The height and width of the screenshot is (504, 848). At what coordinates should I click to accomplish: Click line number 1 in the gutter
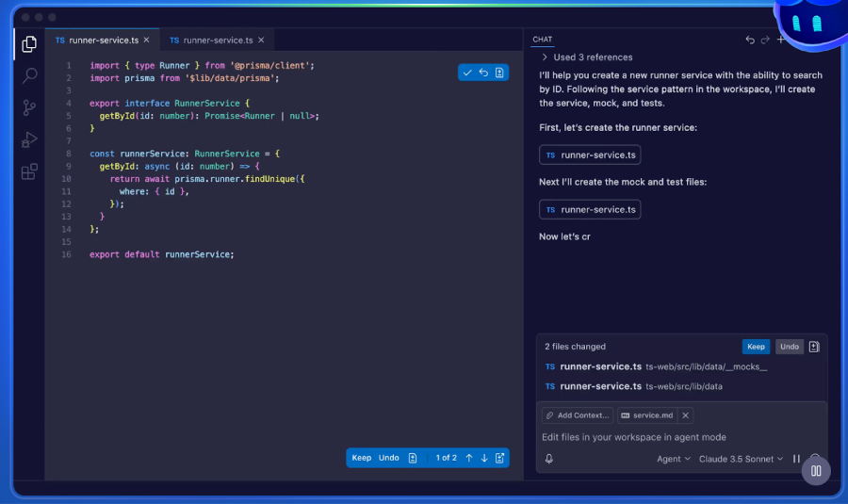click(x=68, y=65)
